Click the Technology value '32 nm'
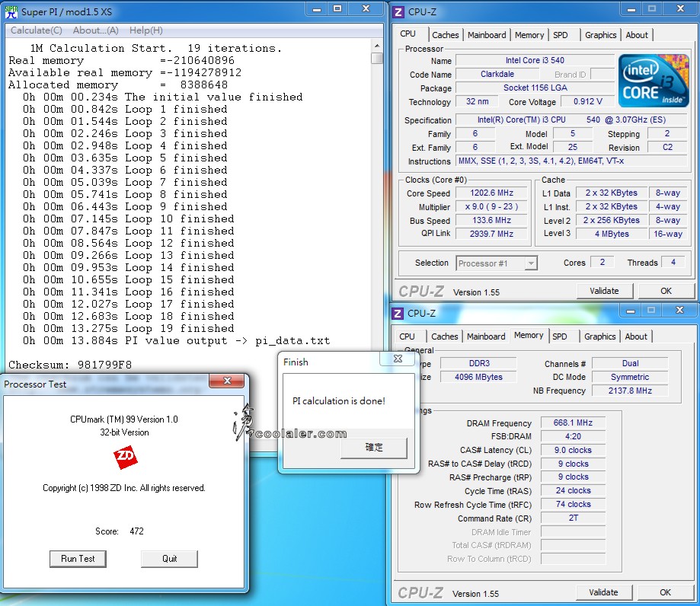This screenshot has height=606, width=700. [x=478, y=102]
